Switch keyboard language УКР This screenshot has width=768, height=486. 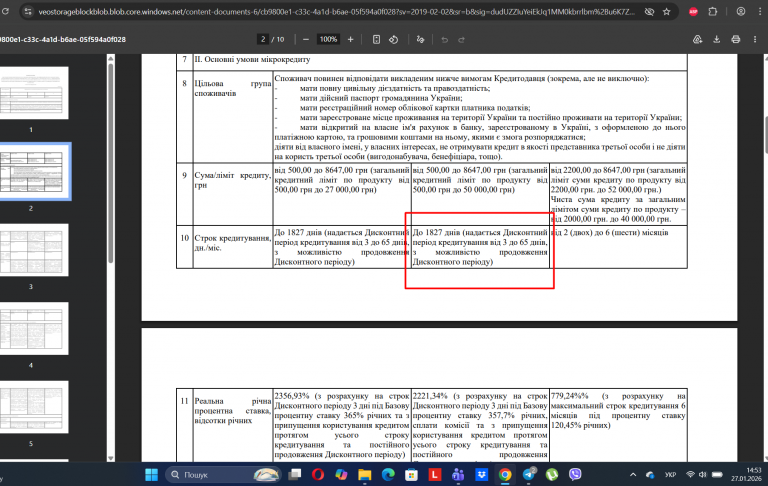click(671, 474)
